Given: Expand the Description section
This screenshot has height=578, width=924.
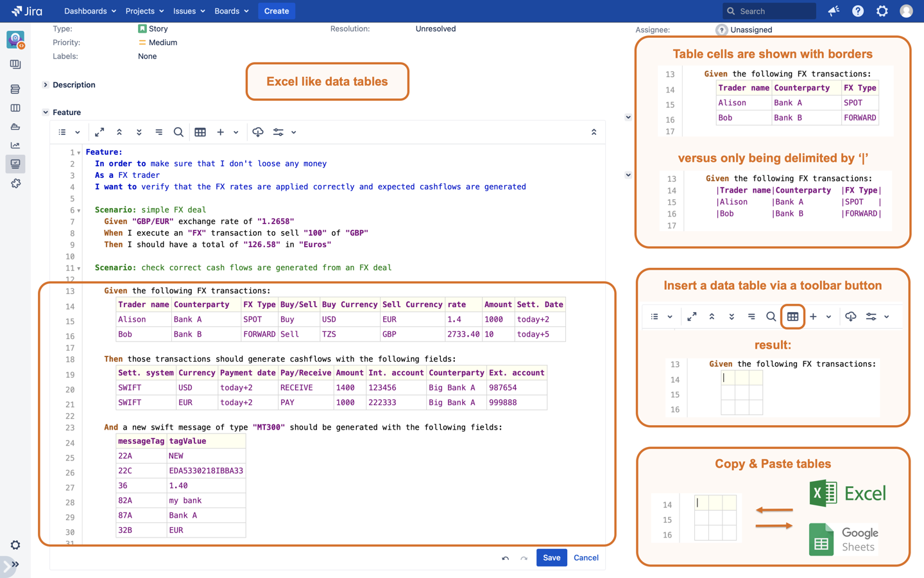Looking at the screenshot, I should pos(46,85).
